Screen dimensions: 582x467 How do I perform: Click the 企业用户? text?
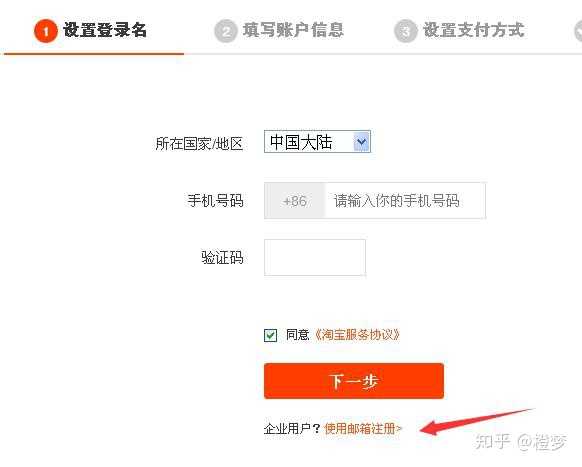292,429
